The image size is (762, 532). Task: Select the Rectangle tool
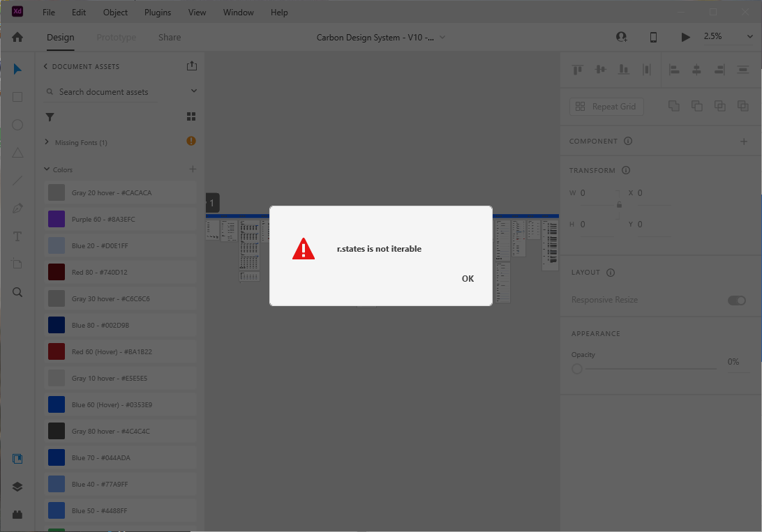[17, 97]
